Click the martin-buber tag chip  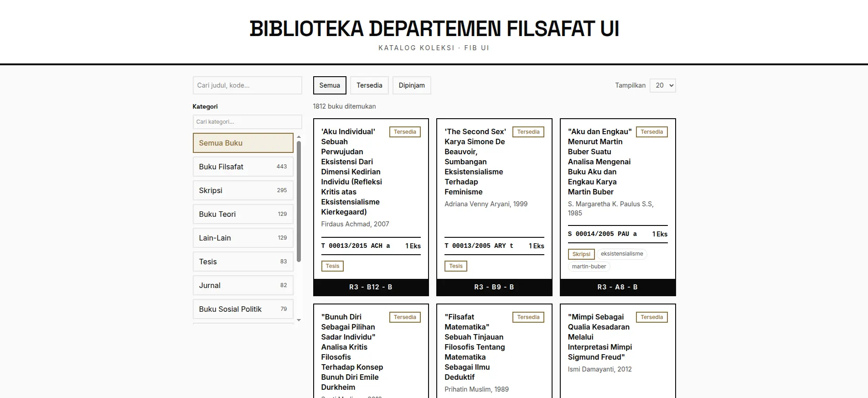coord(589,267)
